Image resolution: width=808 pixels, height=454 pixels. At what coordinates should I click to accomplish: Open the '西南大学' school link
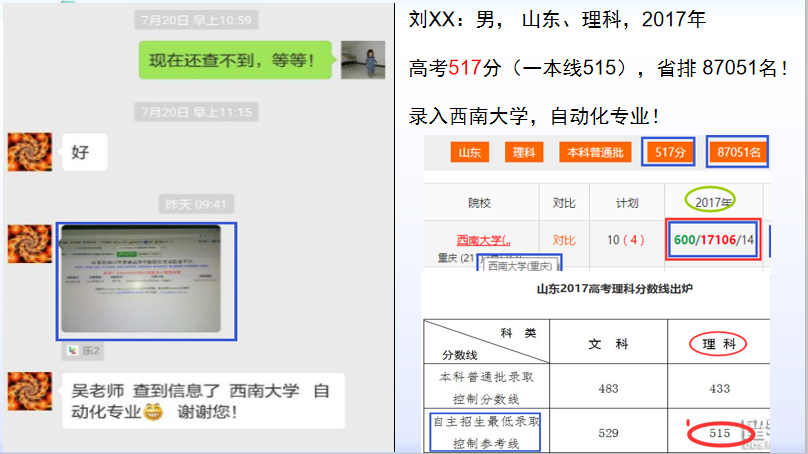tap(483, 240)
